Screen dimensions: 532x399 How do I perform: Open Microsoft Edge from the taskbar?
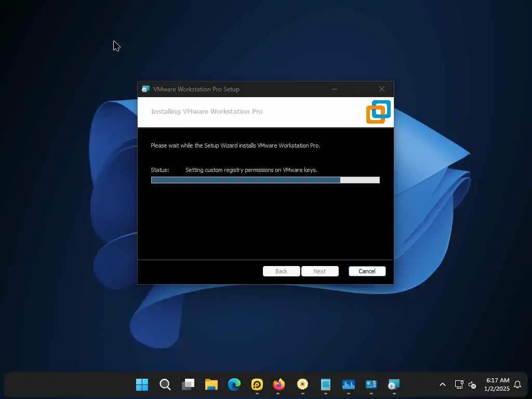point(234,384)
